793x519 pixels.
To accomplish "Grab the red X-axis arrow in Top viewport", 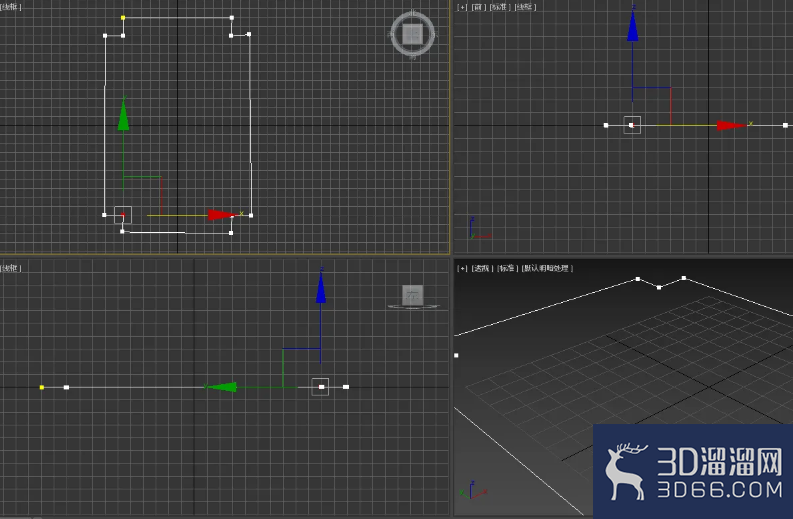I will [221, 215].
